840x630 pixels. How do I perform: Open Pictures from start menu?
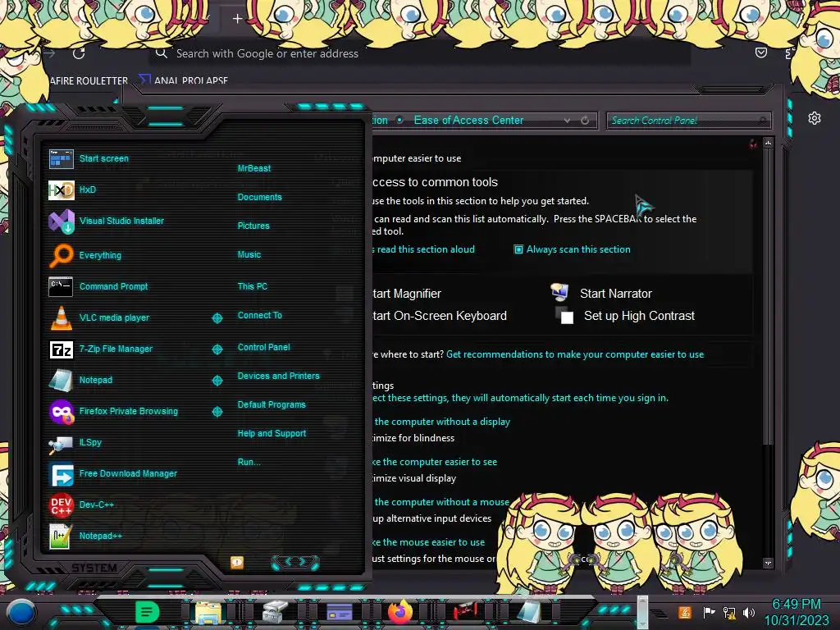coord(253,226)
